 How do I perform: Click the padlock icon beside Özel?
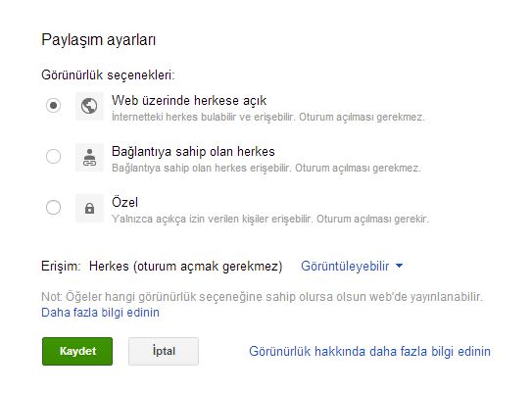click(x=89, y=208)
